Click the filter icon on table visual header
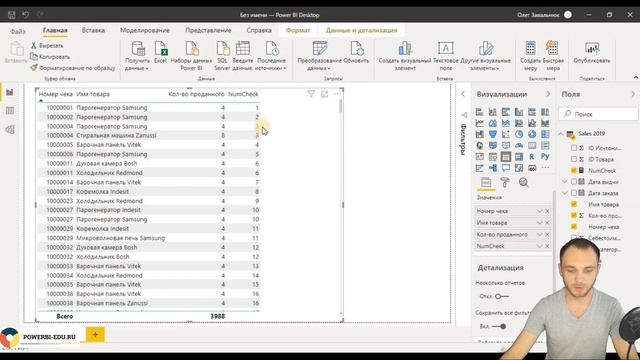Image resolution: width=640 pixels, height=360 pixels. point(311,94)
